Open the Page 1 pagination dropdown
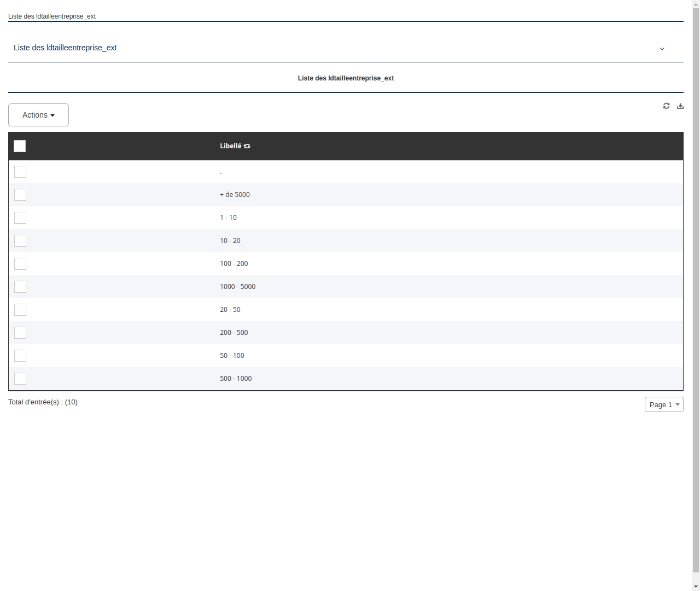Viewport: 700px width, 591px height. (x=663, y=404)
